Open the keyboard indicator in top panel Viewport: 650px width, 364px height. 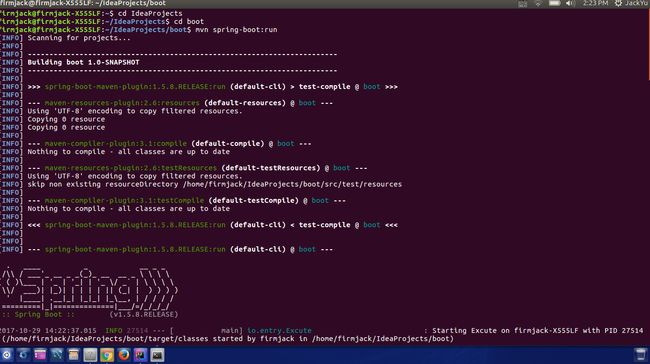pyautogui.click(x=523, y=4)
